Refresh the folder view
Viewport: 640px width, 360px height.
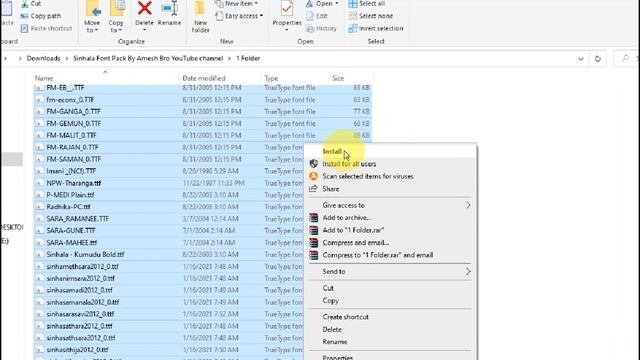[598, 59]
